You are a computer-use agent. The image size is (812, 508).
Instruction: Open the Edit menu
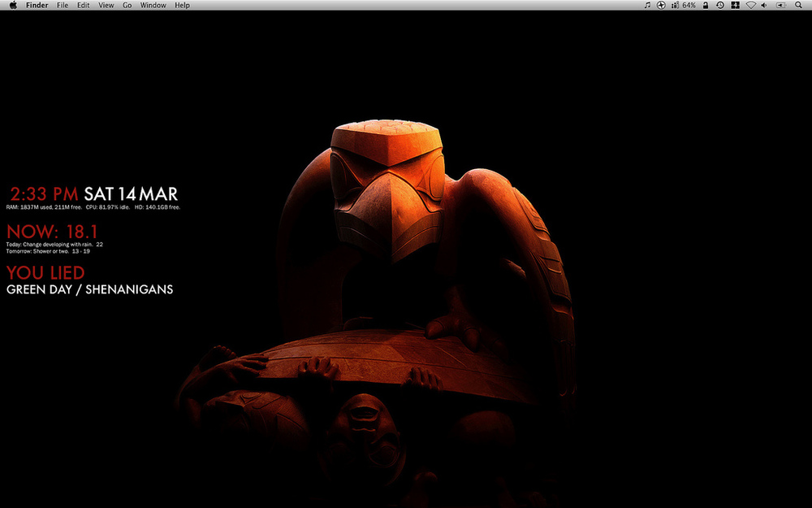[x=84, y=5]
